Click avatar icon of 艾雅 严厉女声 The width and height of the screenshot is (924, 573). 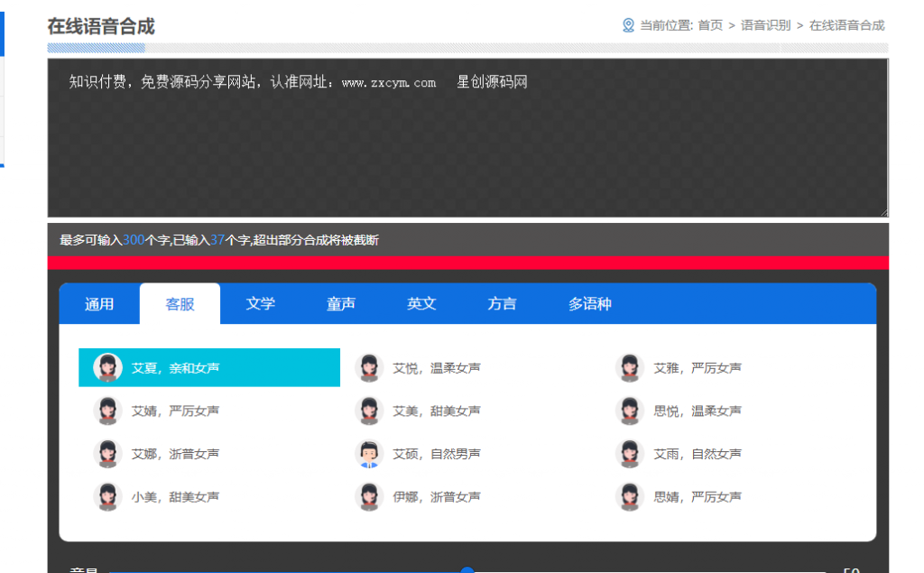pyautogui.click(x=630, y=368)
